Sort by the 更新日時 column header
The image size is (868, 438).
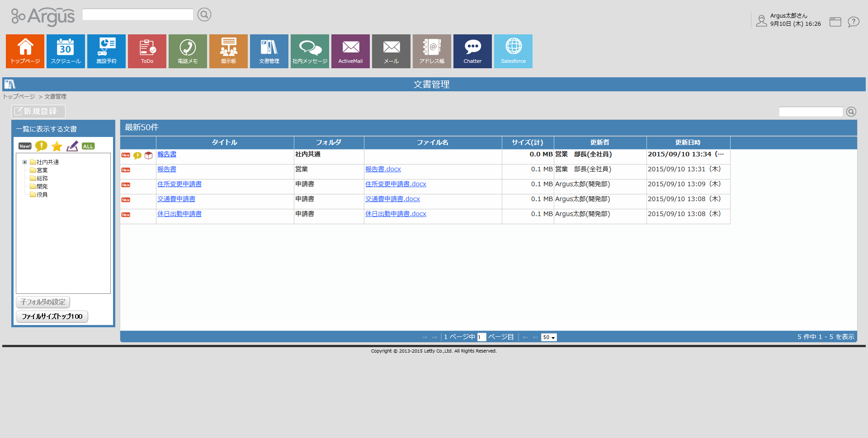click(x=688, y=142)
